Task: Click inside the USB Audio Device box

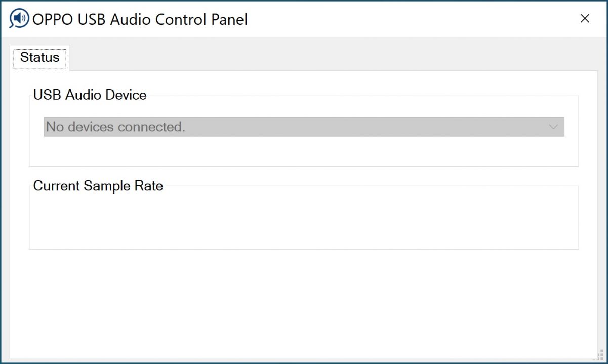Action: coord(304,152)
